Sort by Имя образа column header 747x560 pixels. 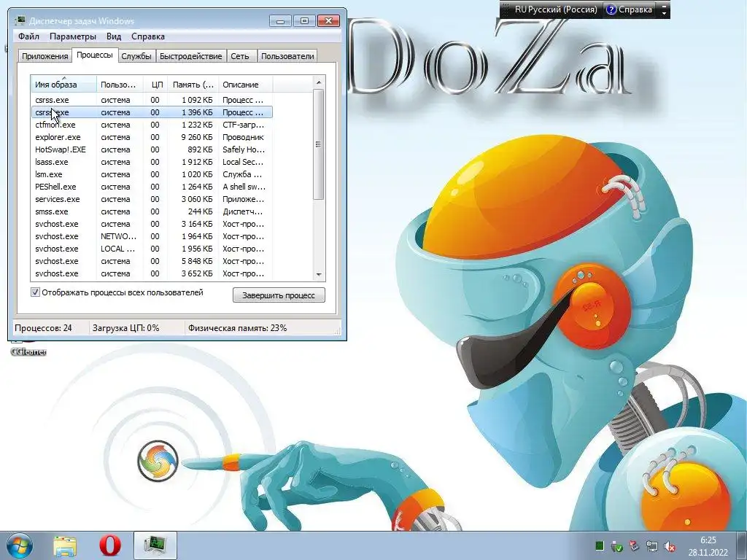[x=63, y=85]
